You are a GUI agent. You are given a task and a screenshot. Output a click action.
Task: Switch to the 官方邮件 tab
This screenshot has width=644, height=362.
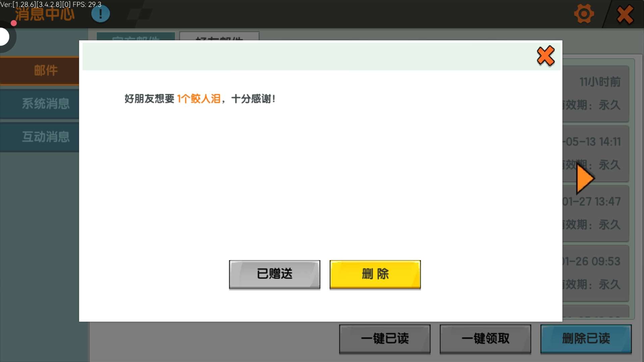pos(136,36)
